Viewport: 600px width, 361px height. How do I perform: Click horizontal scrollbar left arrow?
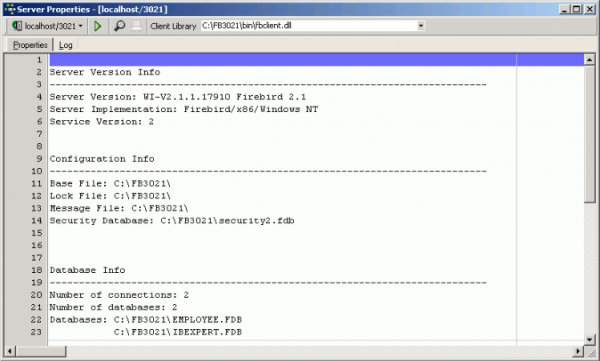[x=10, y=351]
